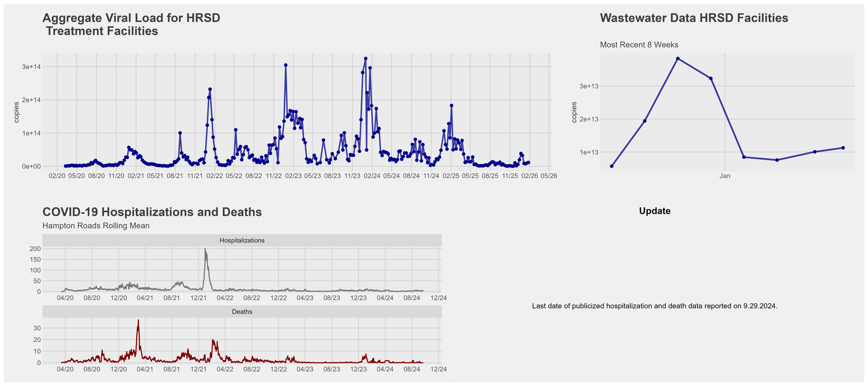The image size is (868, 386).
Task: Click the first data point of 8-week chart
Action: [x=612, y=166]
